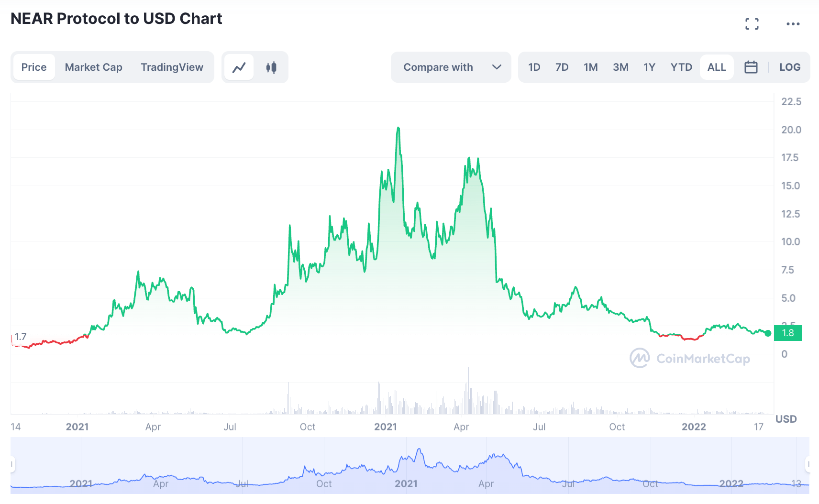Click the price peak near 20.0
The height and width of the screenshot is (504, 819).
point(398,128)
